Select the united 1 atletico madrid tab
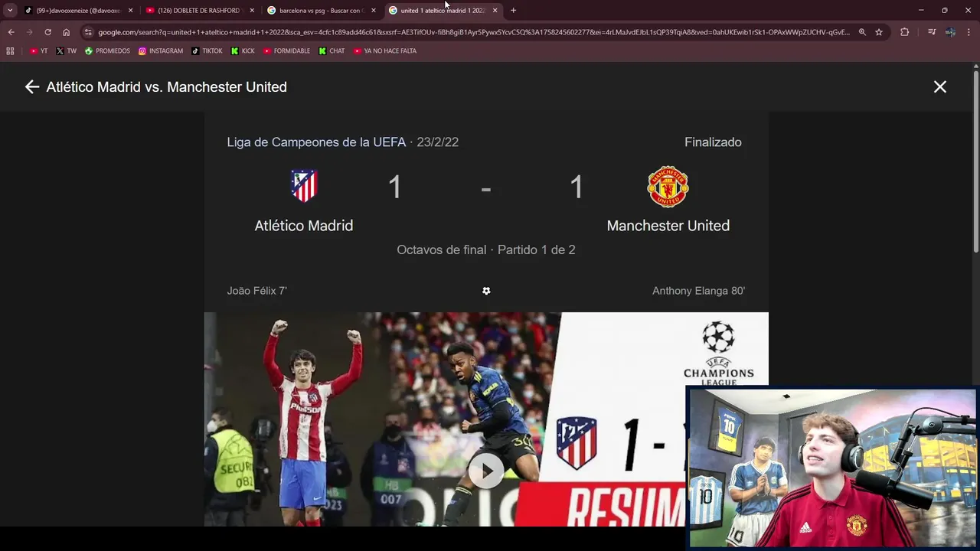Viewport: 980px width, 551px height. tap(442, 11)
